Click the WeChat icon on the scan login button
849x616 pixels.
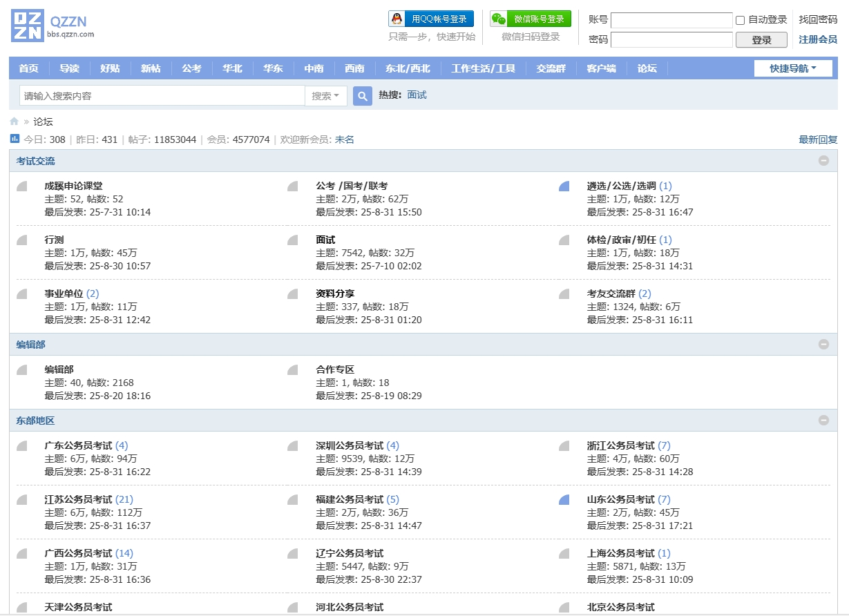point(500,19)
